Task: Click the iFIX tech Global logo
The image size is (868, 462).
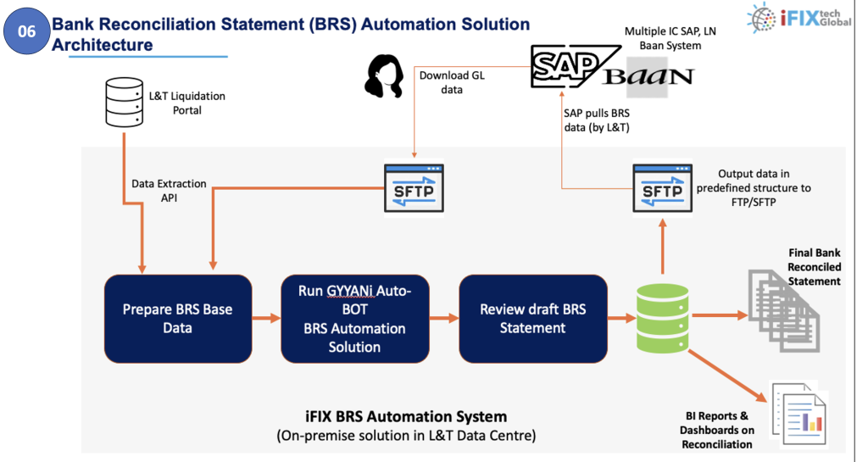Action: [x=798, y=18]
